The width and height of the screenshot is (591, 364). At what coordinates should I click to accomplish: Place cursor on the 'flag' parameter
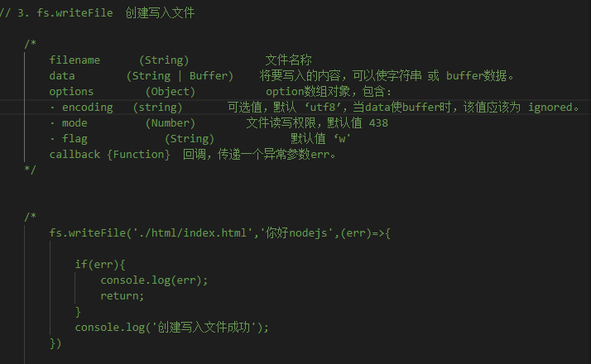click(x=74, y=139)
